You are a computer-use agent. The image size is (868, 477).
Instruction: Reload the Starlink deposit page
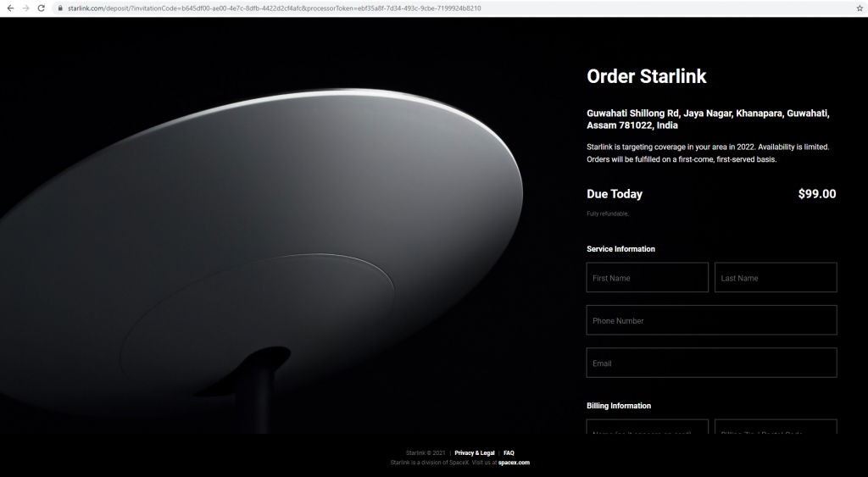(x=41, y=8)
